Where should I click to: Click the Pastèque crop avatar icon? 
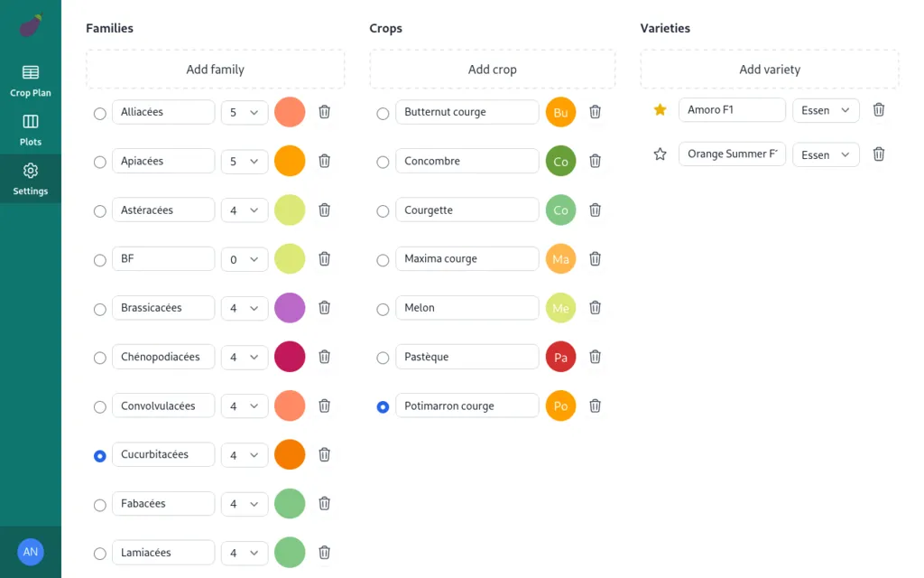pyautogui.click(x=560, y=357)
